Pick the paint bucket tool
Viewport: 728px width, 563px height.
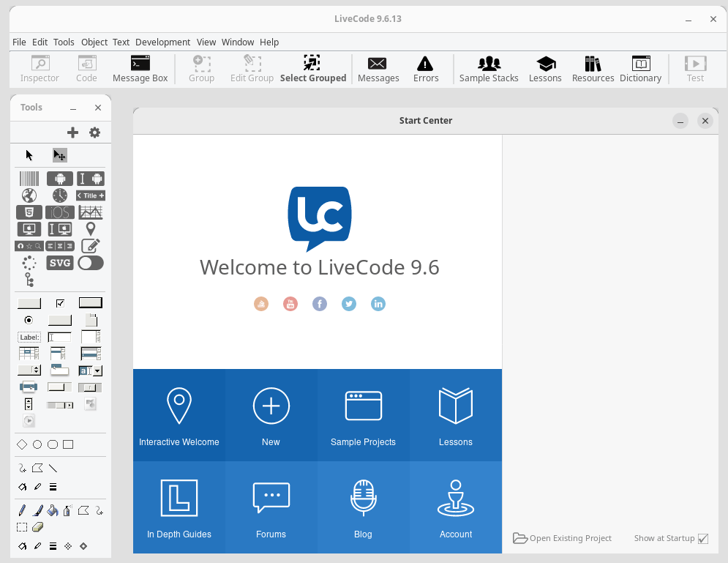click(x=52, y=510)
